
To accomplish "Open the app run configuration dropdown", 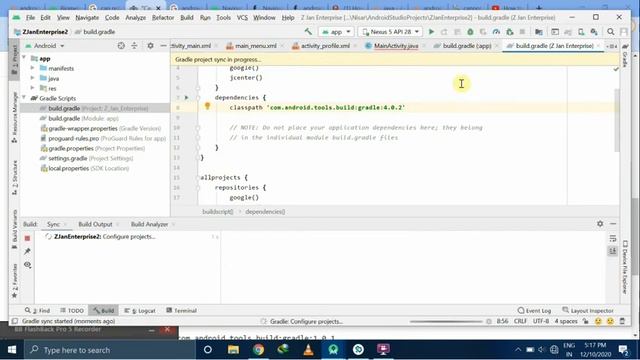I will [336, 32].
